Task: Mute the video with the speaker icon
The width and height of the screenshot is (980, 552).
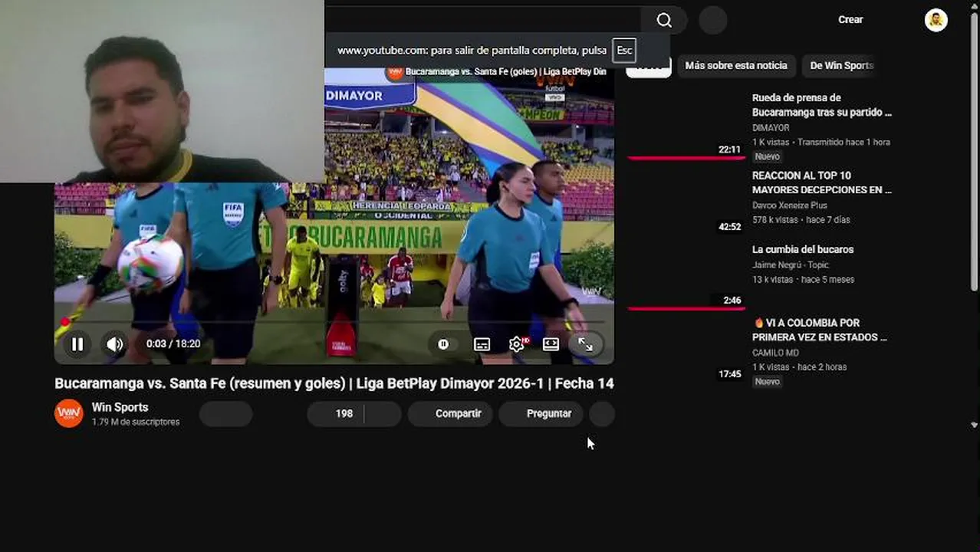Action: tap(115, 344)
